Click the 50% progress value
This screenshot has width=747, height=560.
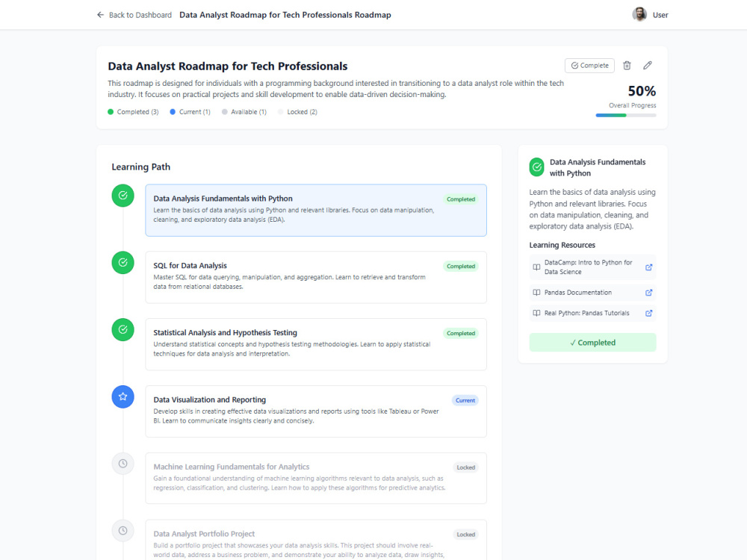point(642,90)
